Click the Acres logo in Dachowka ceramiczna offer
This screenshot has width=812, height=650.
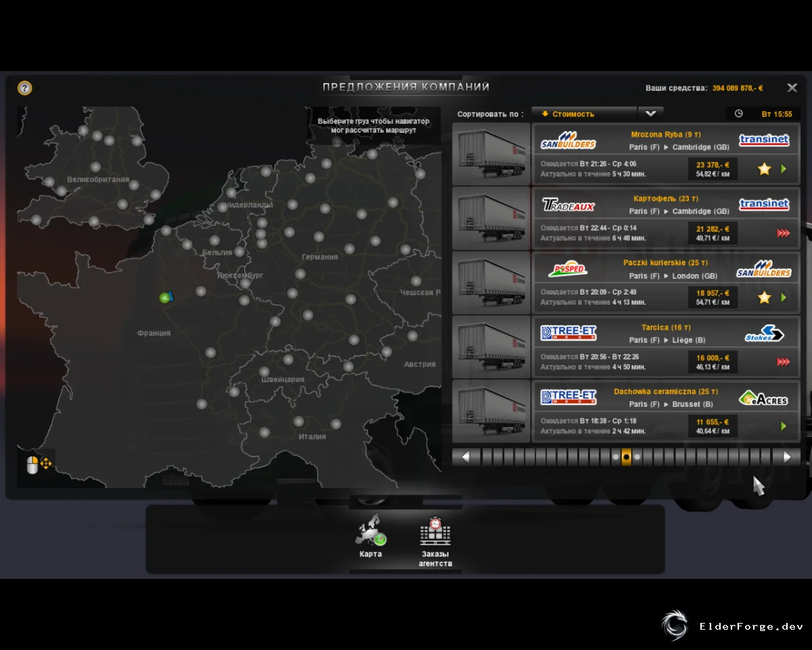764,398
